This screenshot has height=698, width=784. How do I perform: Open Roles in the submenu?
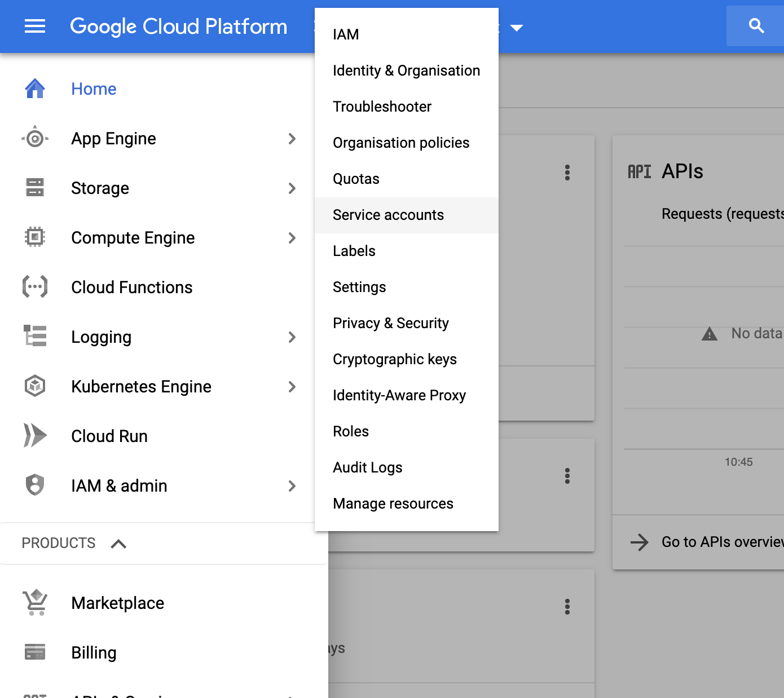tap(407, 431)
